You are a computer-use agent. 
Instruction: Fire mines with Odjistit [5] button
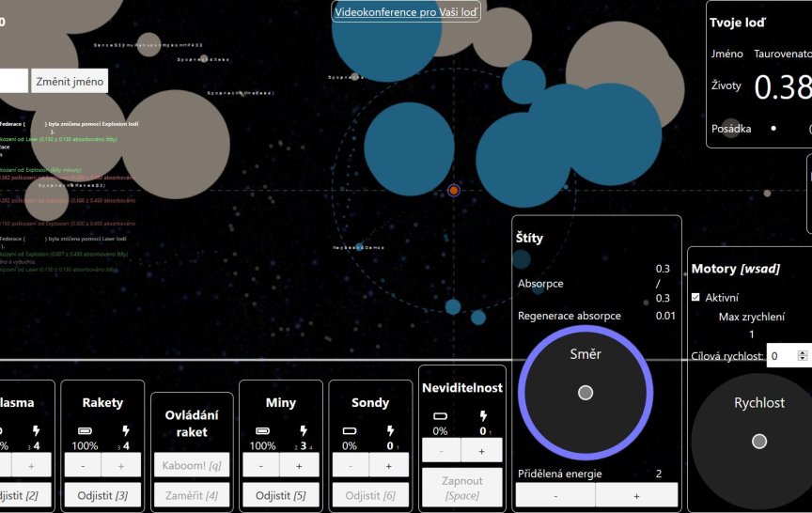tap(279, 495)
